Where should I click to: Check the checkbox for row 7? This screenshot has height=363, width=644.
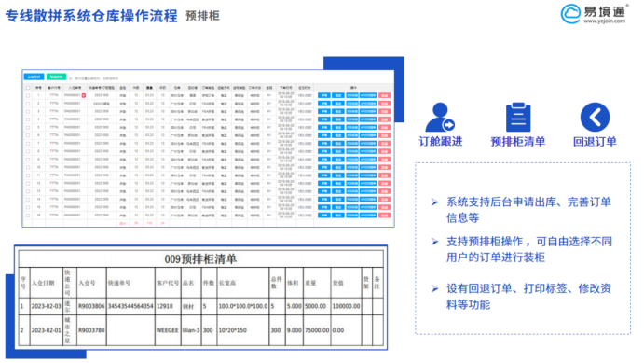pyautogui.click(x=28, y=144)
